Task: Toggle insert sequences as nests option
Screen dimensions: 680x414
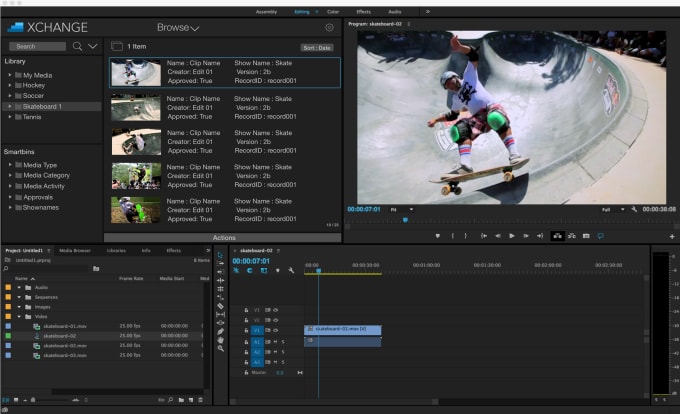Action: [236, 271]
